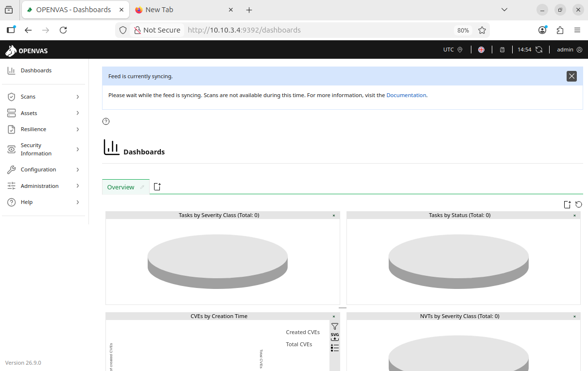Open the manual book icon in header

(502, 50)
